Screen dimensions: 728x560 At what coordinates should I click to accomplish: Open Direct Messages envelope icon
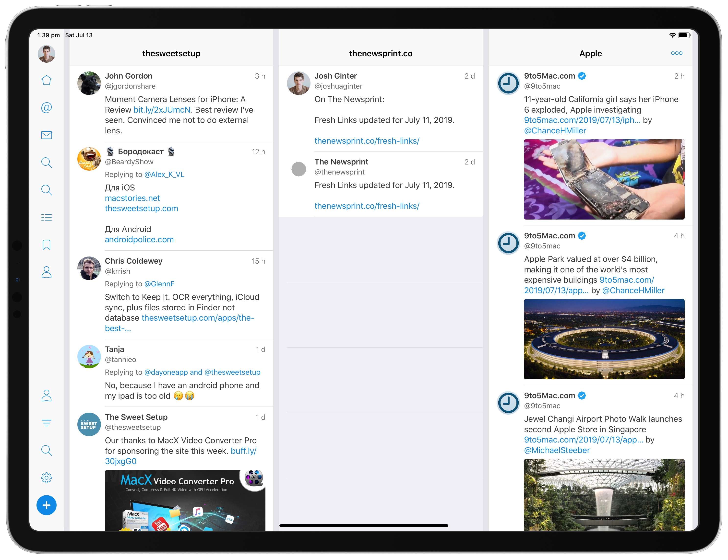[46, 135]
